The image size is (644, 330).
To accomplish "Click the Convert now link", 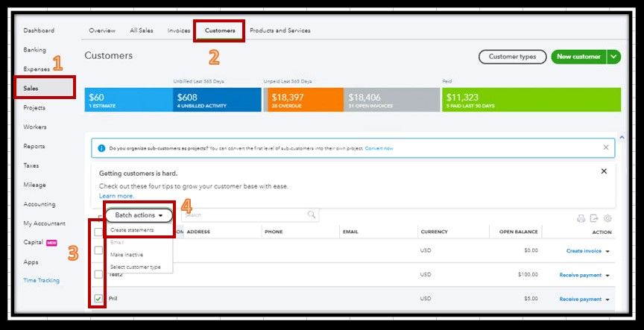I will (379, 148).
